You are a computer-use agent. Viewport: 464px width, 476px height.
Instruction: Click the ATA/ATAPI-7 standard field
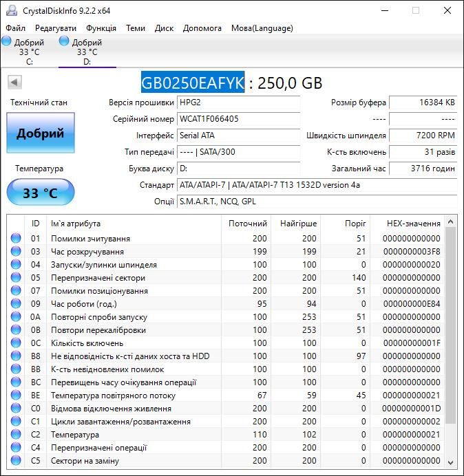[x=317, y=185]
